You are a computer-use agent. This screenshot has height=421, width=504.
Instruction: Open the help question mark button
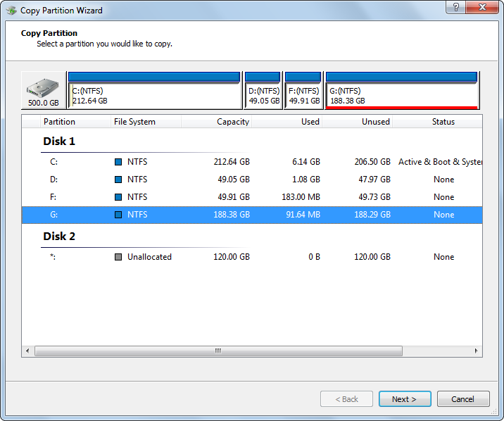456,7
